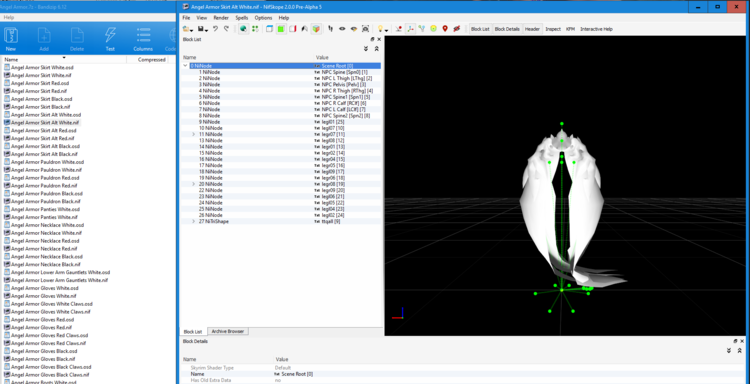Toggle the Perspective eye icon

click(x=342, y=29)
